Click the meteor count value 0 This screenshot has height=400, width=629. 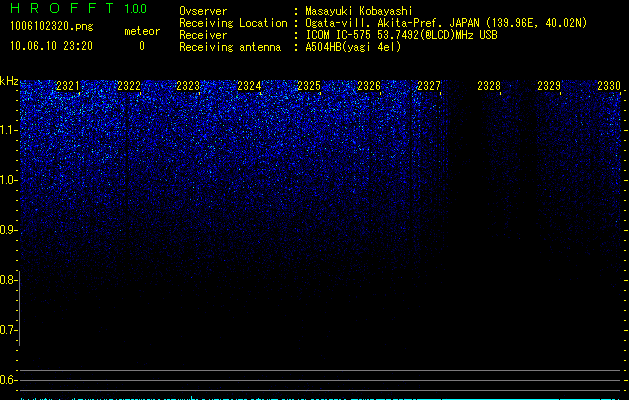142,46
